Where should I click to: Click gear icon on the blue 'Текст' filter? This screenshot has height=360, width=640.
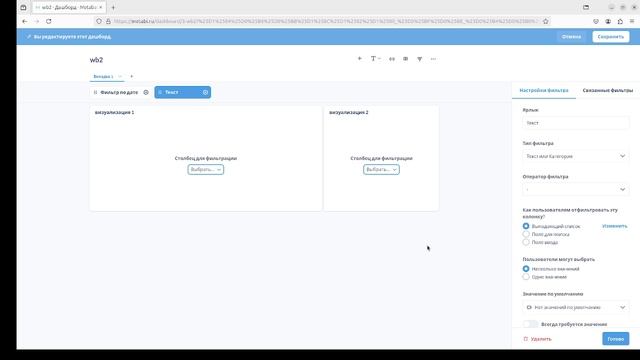205,92
